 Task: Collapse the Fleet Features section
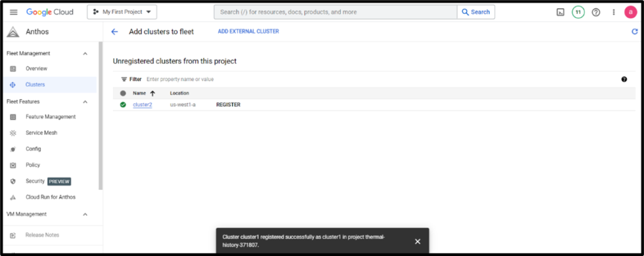coord(86,101)
